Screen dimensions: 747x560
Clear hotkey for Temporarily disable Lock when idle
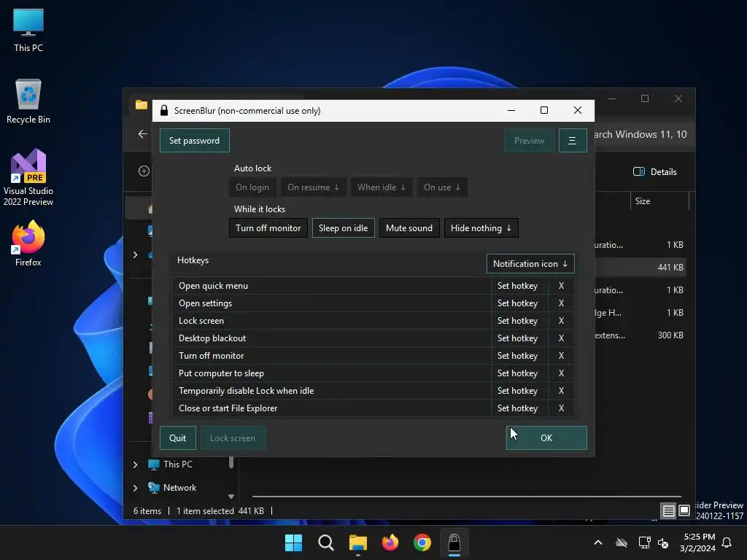pos(561,391)
